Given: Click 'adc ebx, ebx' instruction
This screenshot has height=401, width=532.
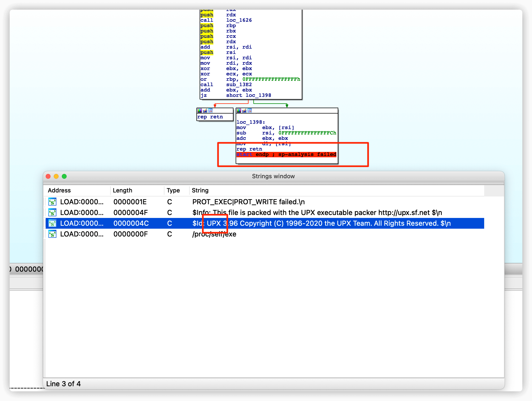Looking at the screenshot, I should point(262,138).
